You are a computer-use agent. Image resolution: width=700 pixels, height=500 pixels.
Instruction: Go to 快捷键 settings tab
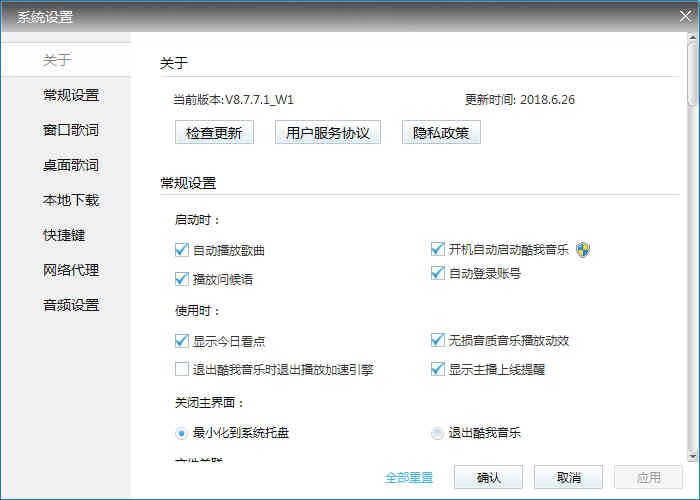click(64, 235)
